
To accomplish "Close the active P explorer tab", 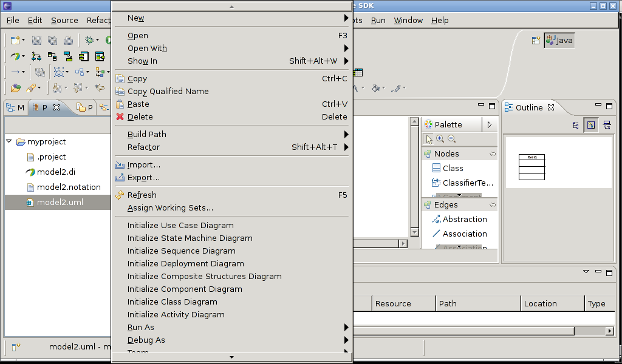I will [56, 107].
